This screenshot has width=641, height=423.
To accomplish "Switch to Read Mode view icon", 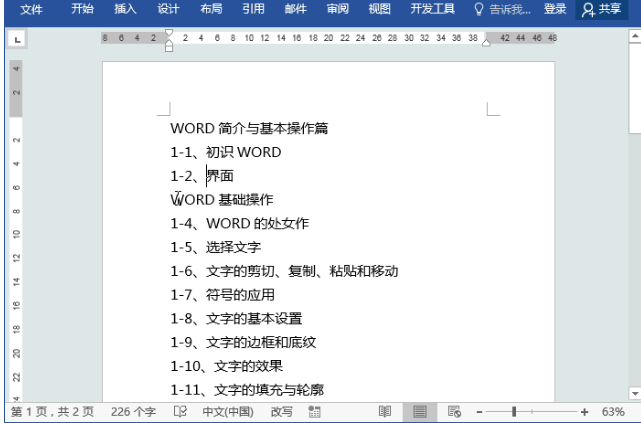I will pos(385,412).
